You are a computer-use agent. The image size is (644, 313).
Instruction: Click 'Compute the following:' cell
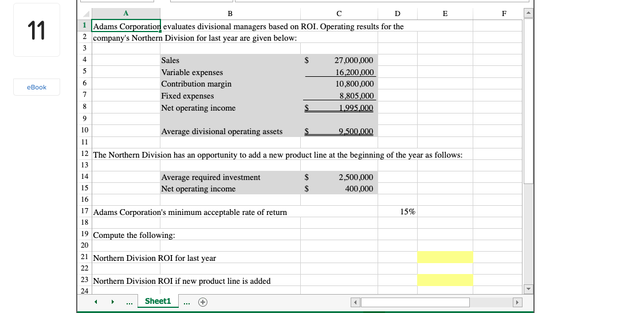(134, 236)
